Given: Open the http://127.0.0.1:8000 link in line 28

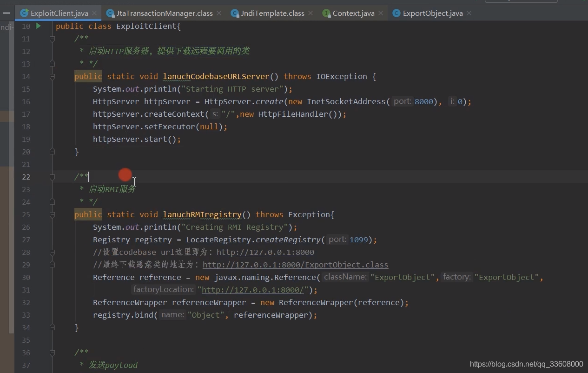Looking at the screenshot, I should 265,252.
